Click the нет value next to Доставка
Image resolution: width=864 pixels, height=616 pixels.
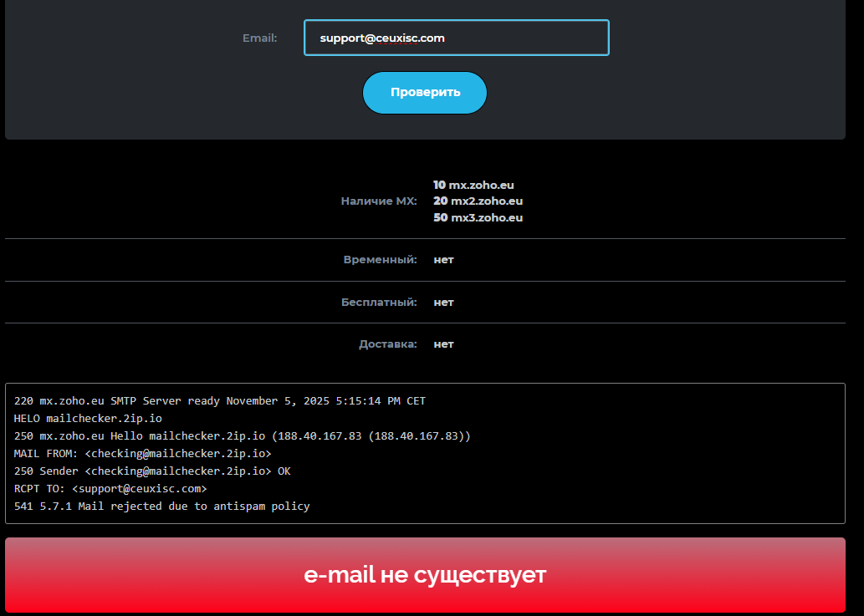click(x=443, y=344)
